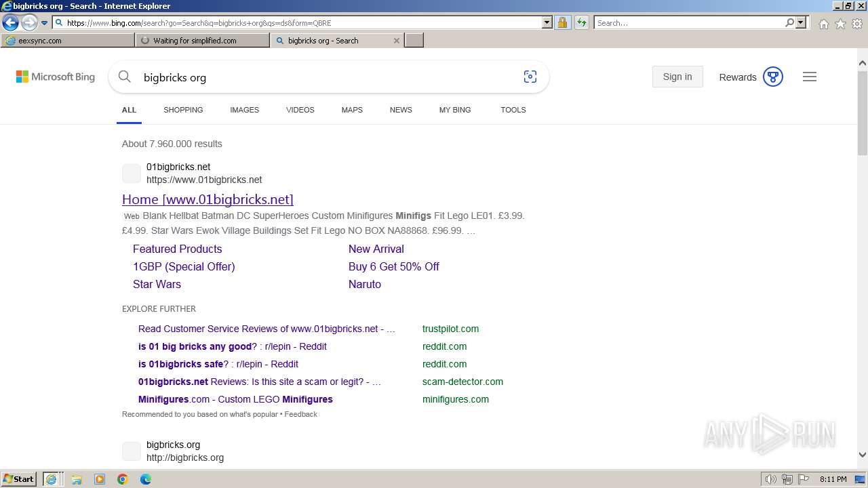The image size is (868, 488).
Task: Click the bigbricks.org site favicon
Action: click(132, 451)
